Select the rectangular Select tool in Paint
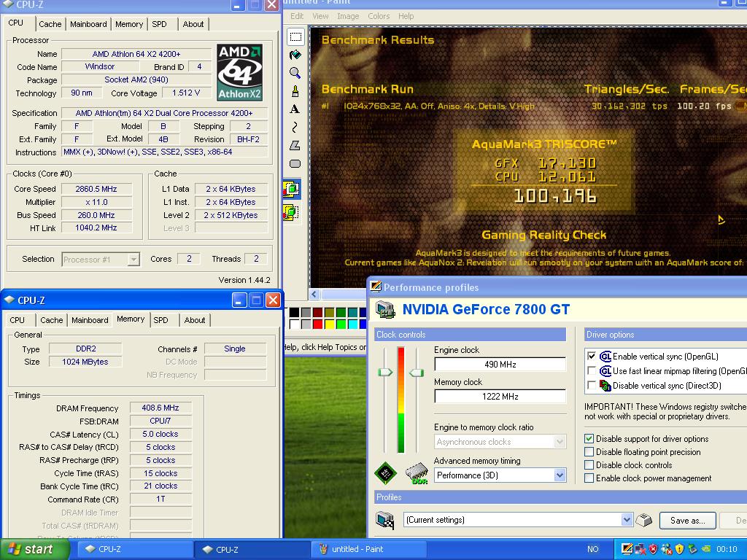Viewport: 747px width, 560px height. 295,36
